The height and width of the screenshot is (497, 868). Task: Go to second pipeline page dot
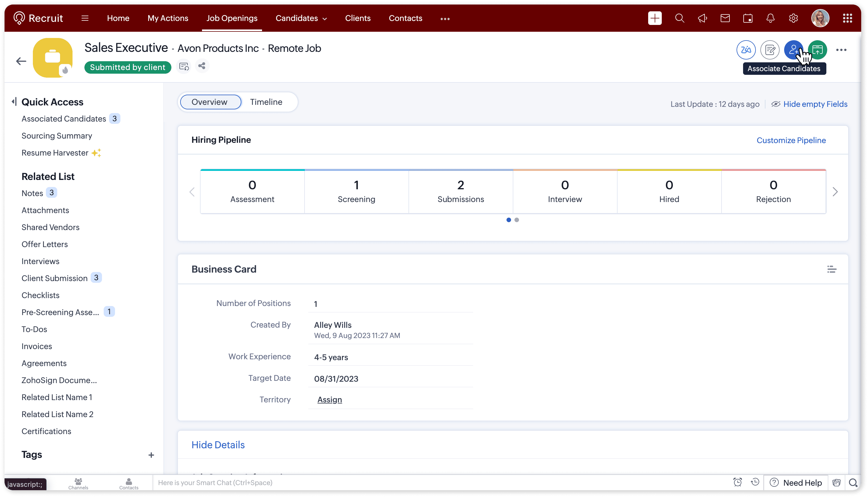pos(516,220)
